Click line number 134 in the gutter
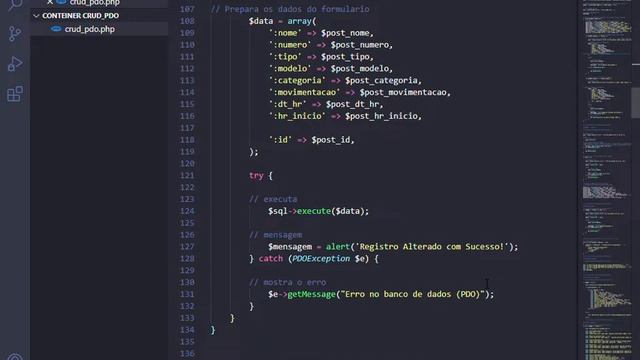640x360 pixels. point(187,330)
